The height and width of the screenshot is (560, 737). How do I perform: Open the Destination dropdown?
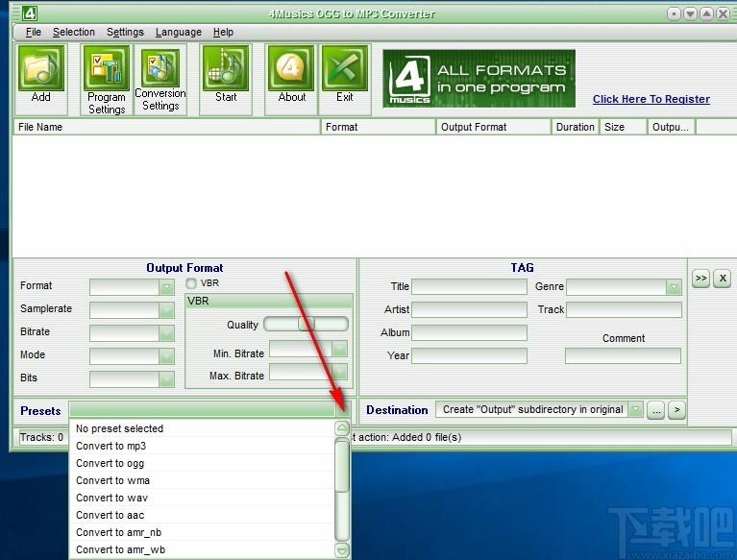pos(635,409)
